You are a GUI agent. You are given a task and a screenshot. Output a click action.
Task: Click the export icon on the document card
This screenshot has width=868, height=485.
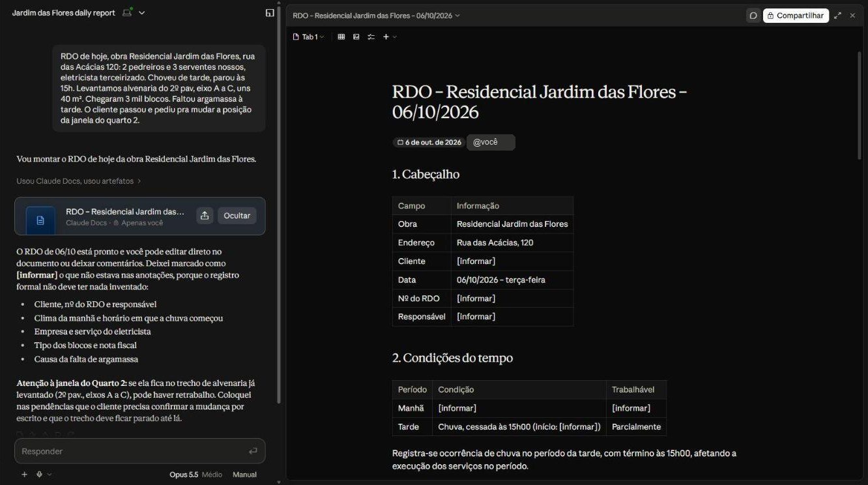point(205,216)
